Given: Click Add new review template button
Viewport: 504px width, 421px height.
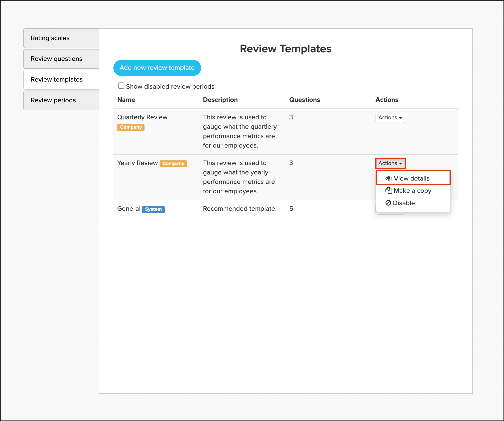Looking at the screenshot, I should [x=157, y=68].
